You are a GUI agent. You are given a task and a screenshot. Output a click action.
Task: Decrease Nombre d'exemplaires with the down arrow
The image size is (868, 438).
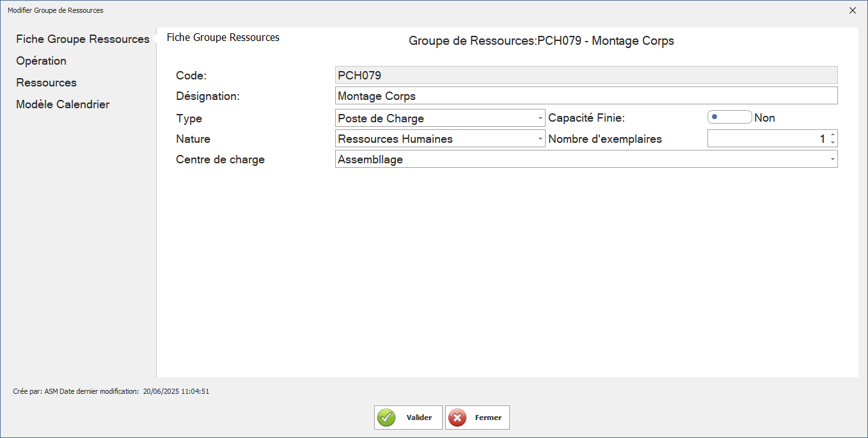[x=832, y=142]
